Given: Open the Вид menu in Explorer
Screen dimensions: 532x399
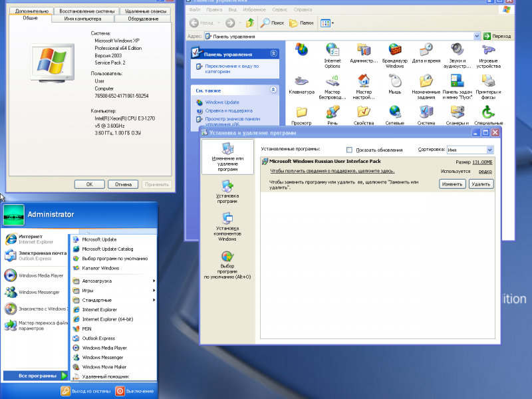Looking at the screenshot, I should [x=232, y=9].
